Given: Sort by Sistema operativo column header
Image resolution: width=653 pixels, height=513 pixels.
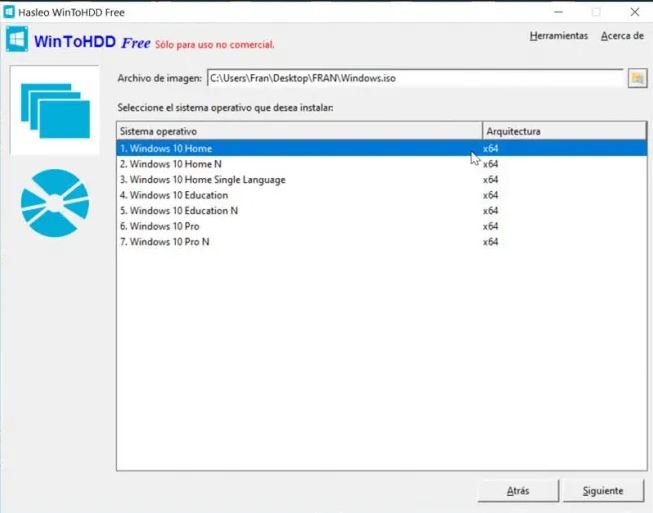Looking at the screenshot, I should click(x=298, y=131).
